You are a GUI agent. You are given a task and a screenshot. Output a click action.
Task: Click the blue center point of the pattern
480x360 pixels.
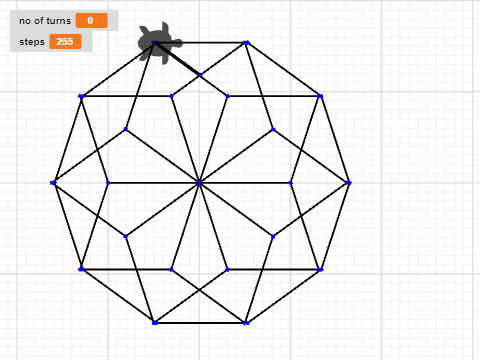199,183
